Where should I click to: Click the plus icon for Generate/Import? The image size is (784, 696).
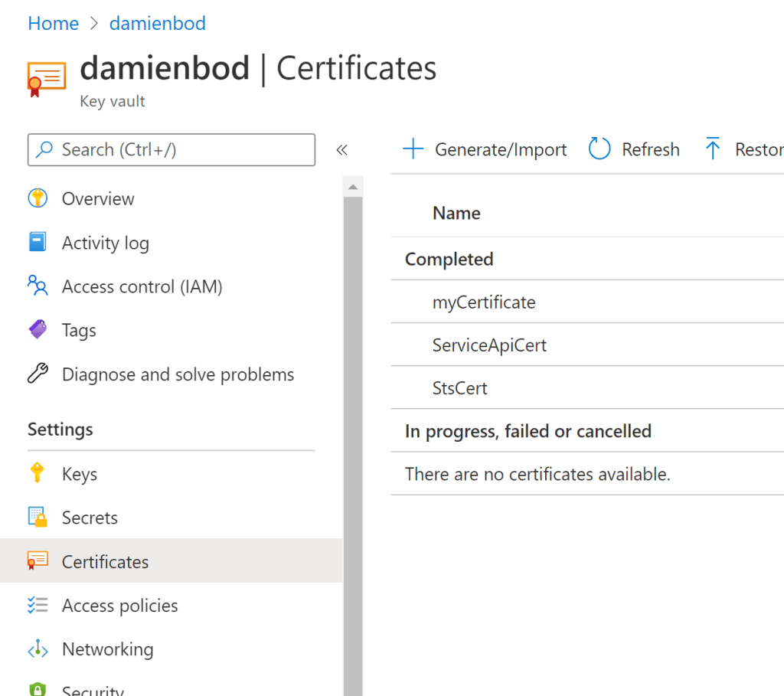click(x=413, y=149)
